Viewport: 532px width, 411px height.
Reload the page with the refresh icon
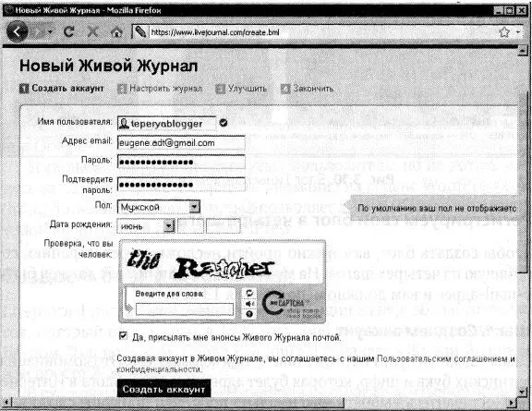coord(69,32)
